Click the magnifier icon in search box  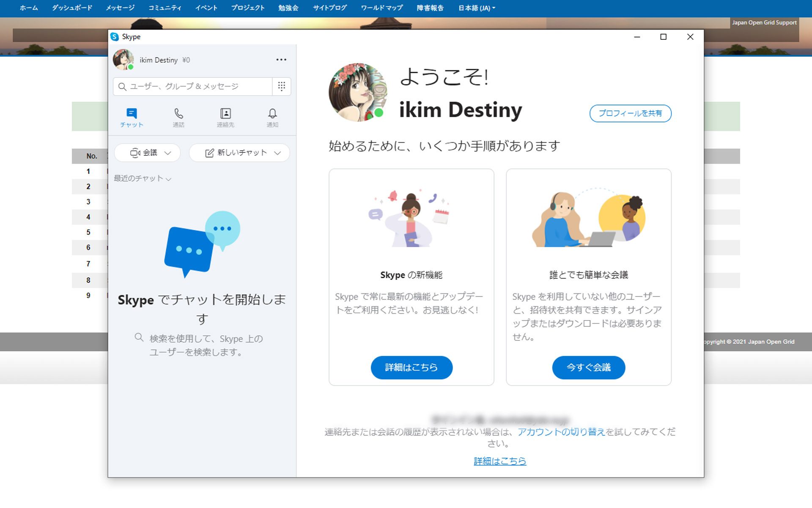(122, 86)
